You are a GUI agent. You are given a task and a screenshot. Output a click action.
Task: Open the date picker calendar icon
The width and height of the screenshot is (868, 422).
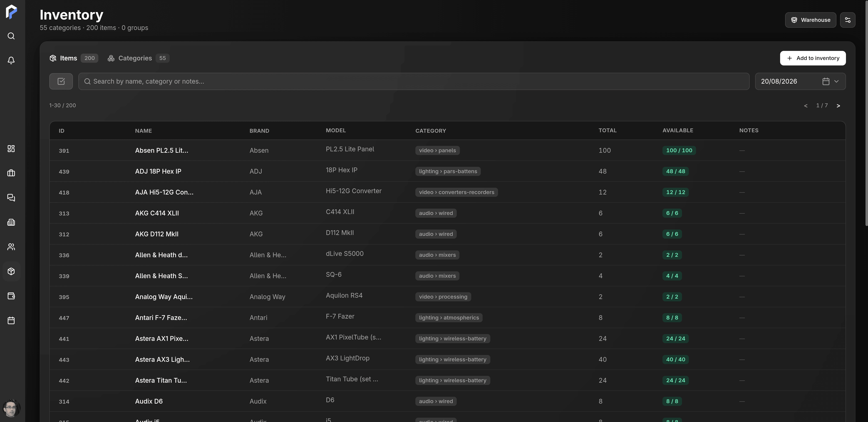[826, 81]
